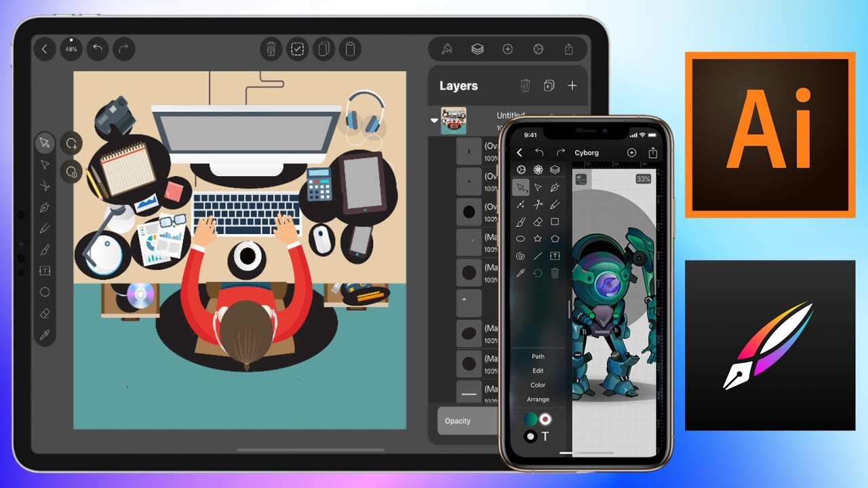The height and width of the screenshot is (488, 868).
Task: Choose the Text tool in iPad toolbar
Action: pyautogui.click(x=45, y=271)
